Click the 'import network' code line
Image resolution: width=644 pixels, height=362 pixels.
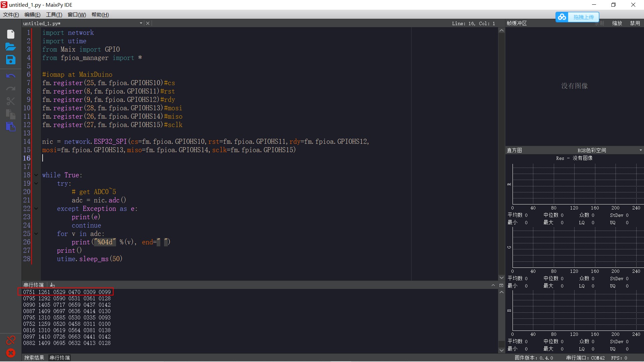coord(68,33)
